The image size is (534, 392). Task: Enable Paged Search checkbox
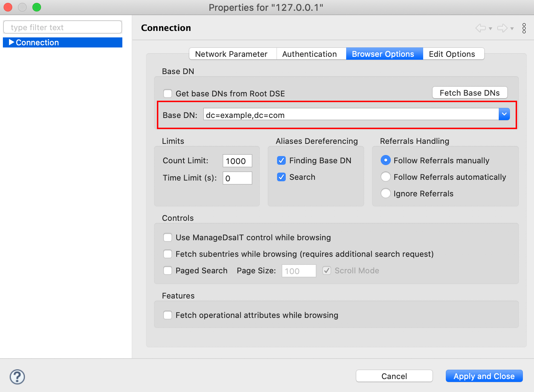pos(168,270)
